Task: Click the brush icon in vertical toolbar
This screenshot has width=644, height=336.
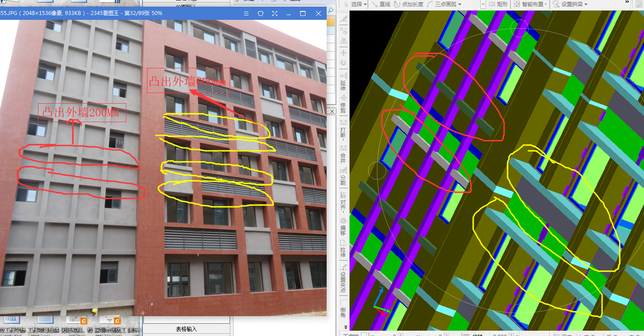Action: point(343,19)
